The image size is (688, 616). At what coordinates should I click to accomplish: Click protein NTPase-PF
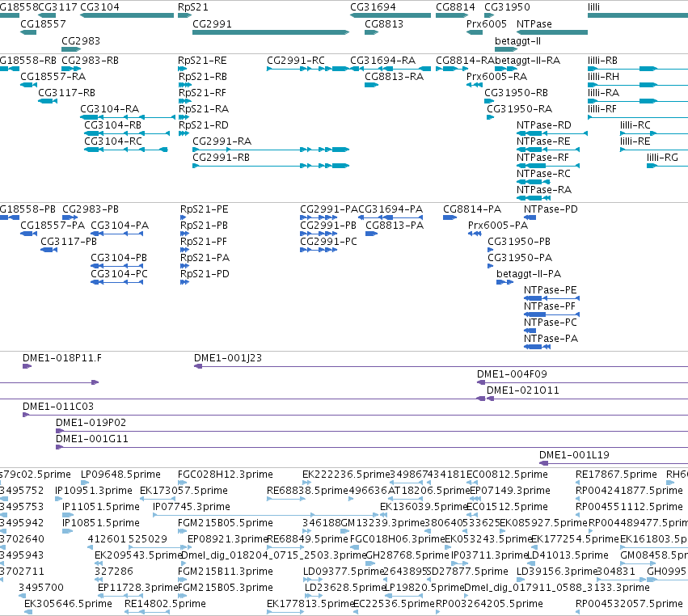click(549, 306)
